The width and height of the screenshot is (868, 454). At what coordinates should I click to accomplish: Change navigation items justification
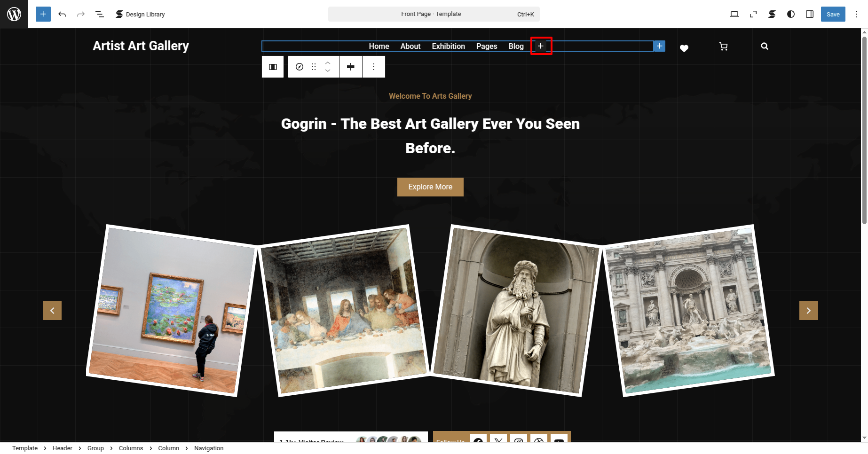point(351,67)
